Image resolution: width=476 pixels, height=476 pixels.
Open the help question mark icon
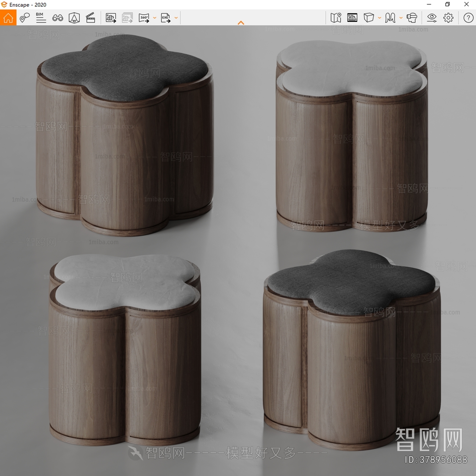(x=468, y=18)
